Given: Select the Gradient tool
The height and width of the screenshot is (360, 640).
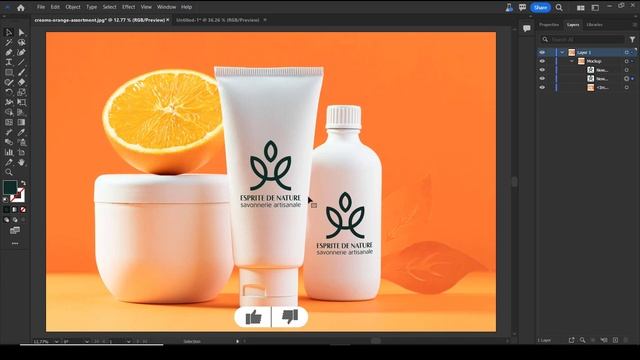Looking at the screenshot, I should pos(21,122).
